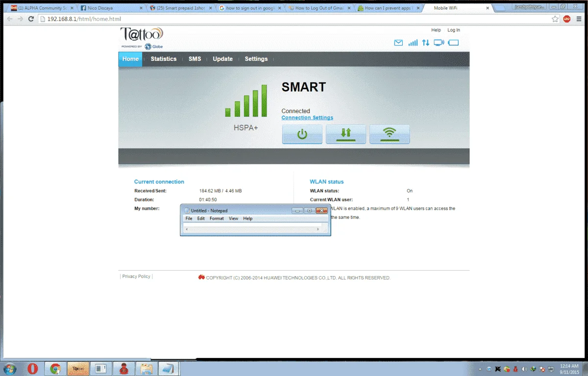Bookmark page with star icon
Viewport: 588px width, 376px height.
(x=555, y=19)
